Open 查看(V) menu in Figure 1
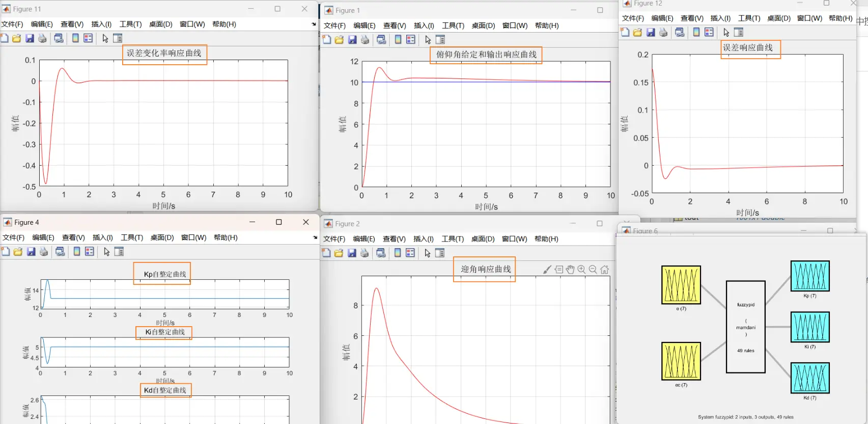The height and width of the screenshot is (424, 868). coord(395,25)
